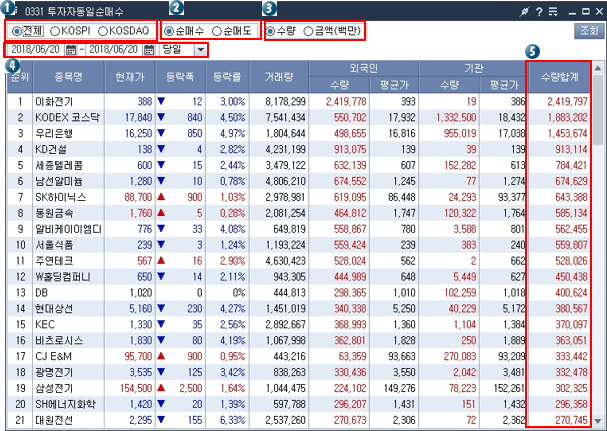Viewport: 607px width, 431px height.
Task: Click the 외국인 group header
Action: [x=364, y=69]
